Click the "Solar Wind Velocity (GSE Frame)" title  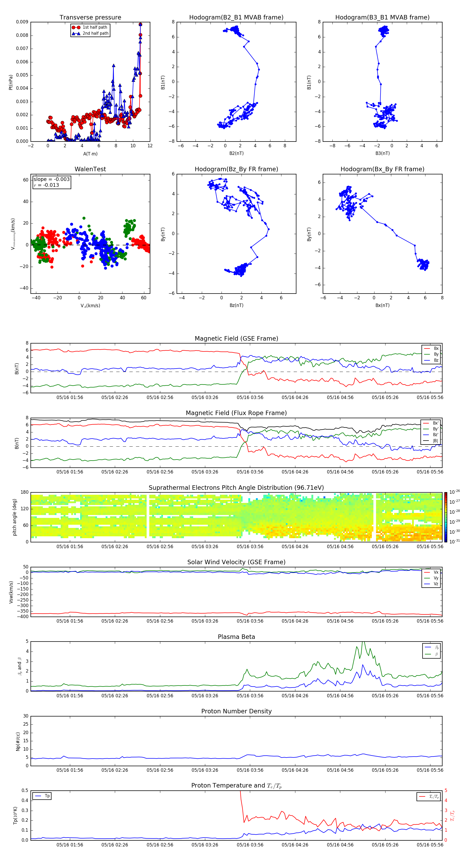click(x=236, y=562)
